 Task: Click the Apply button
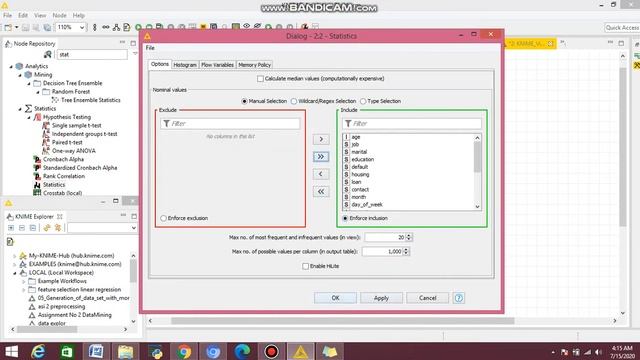(x=381, y=298)
